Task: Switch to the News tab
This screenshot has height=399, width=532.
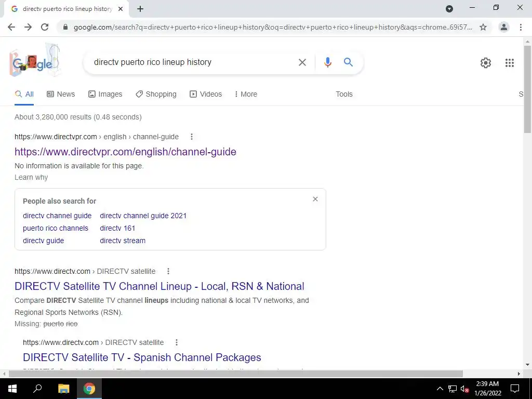Action: [61, 94]
